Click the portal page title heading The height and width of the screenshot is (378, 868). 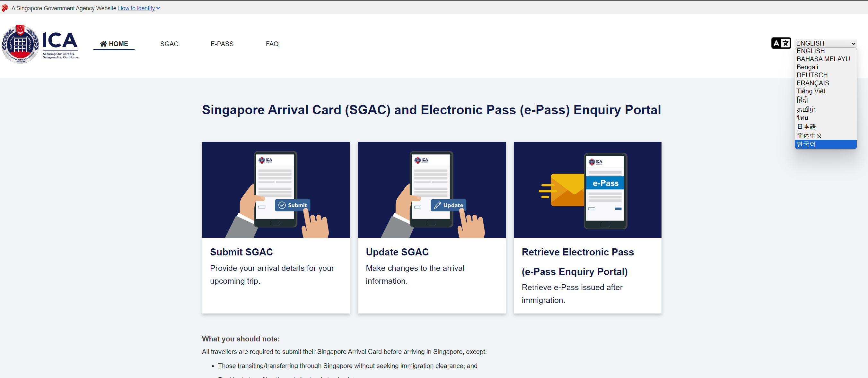pos(431,110)
